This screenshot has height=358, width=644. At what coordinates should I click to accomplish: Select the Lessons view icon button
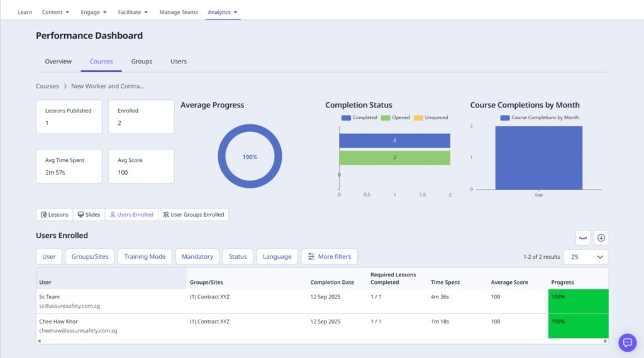click(x=55, y=215)
